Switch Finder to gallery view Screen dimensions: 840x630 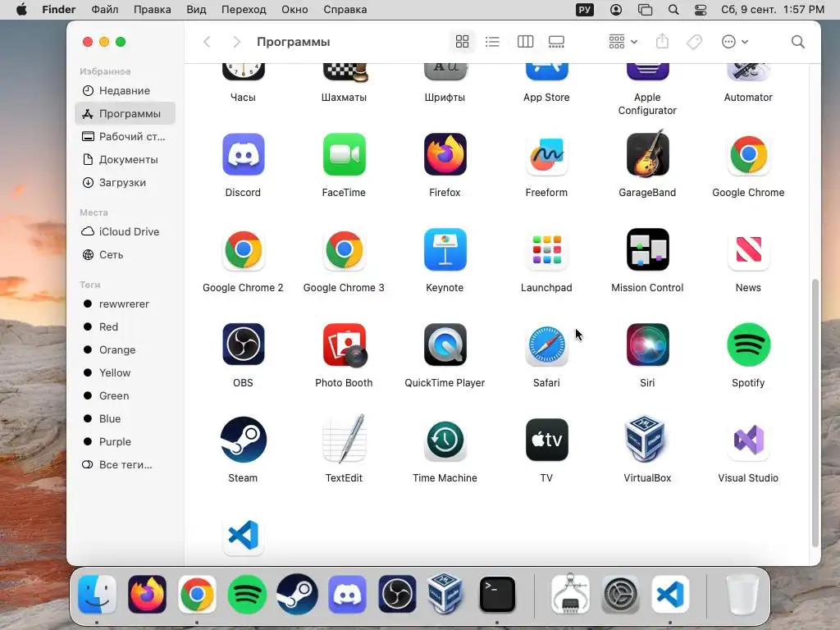pyautogui.click(x=556, y=42)
